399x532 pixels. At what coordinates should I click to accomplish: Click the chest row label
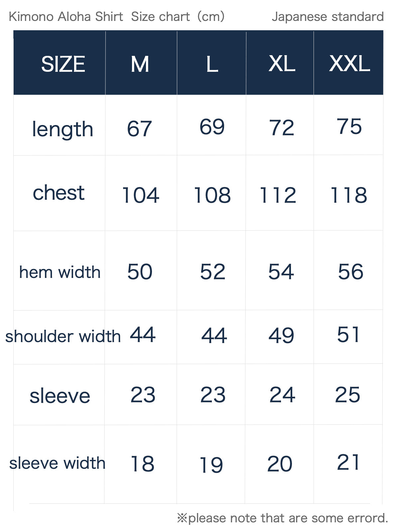[59, 193]
